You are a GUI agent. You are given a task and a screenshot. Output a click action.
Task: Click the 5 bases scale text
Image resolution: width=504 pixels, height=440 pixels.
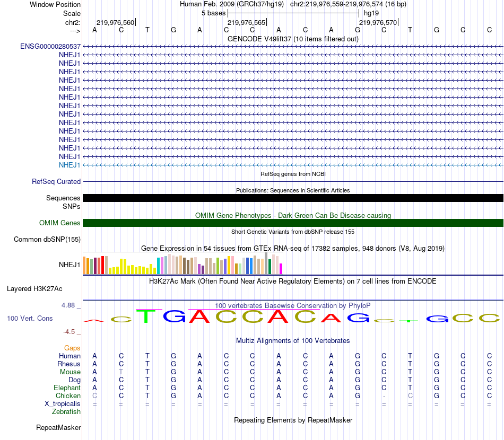click(213, 13)
